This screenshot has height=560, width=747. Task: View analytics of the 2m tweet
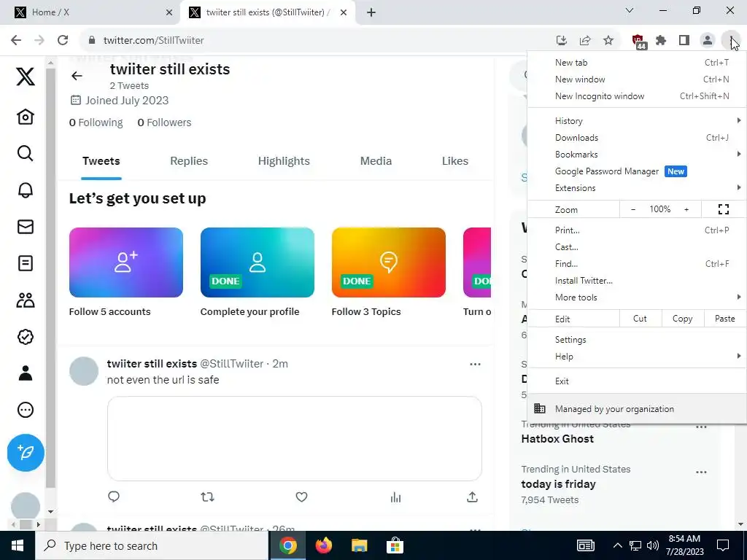395,497
